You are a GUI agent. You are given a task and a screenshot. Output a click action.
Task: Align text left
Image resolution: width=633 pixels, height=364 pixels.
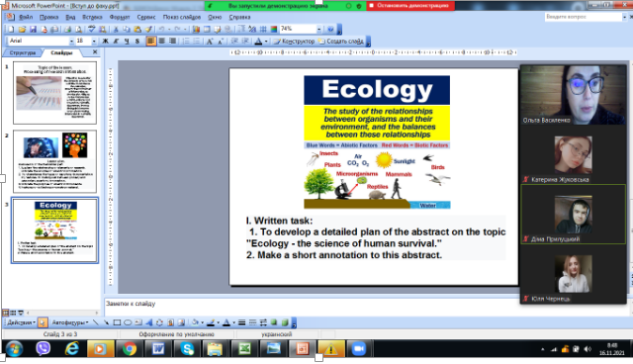(151, 41)
